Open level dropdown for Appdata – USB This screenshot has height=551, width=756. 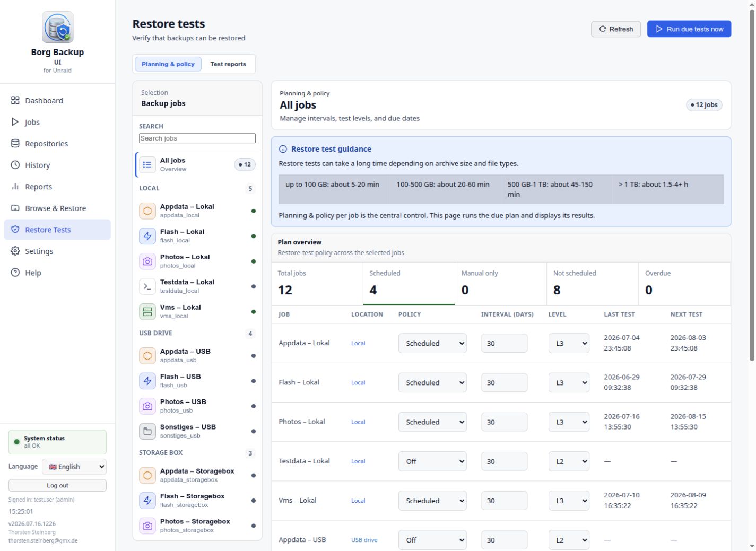coord(569,540)
